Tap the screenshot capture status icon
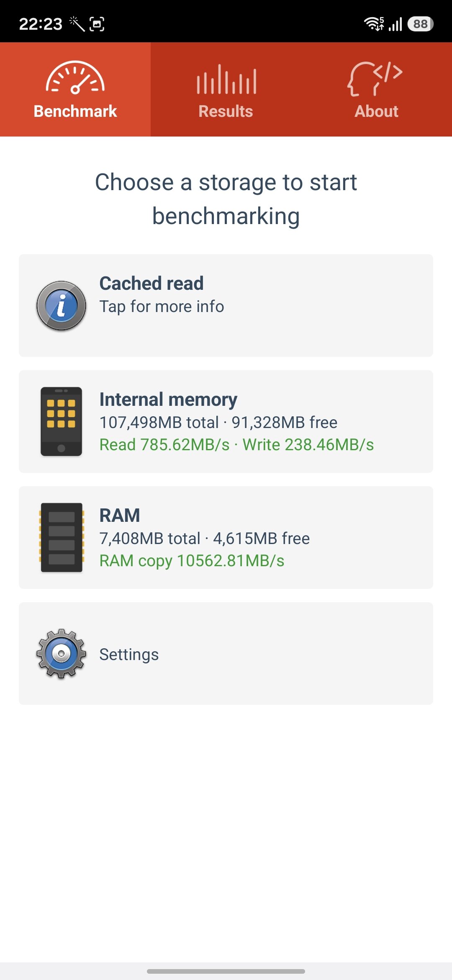This screenshot has width=452, height=980. [97, 24]
